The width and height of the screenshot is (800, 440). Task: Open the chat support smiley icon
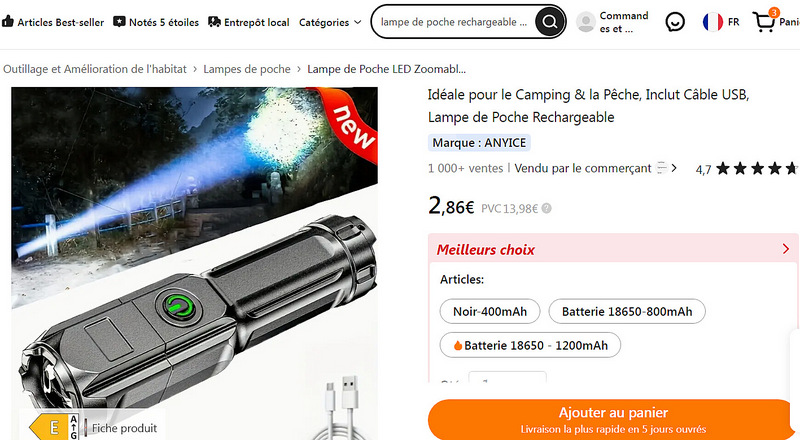[x=675, y=22]
